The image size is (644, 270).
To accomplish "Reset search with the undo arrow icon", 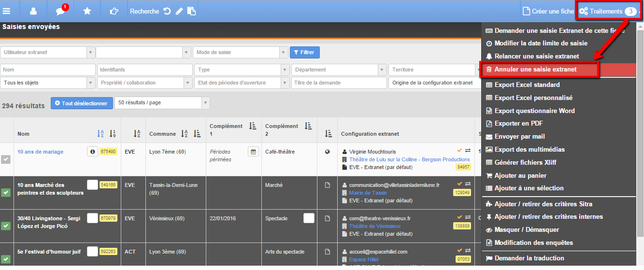I will 167,11.
